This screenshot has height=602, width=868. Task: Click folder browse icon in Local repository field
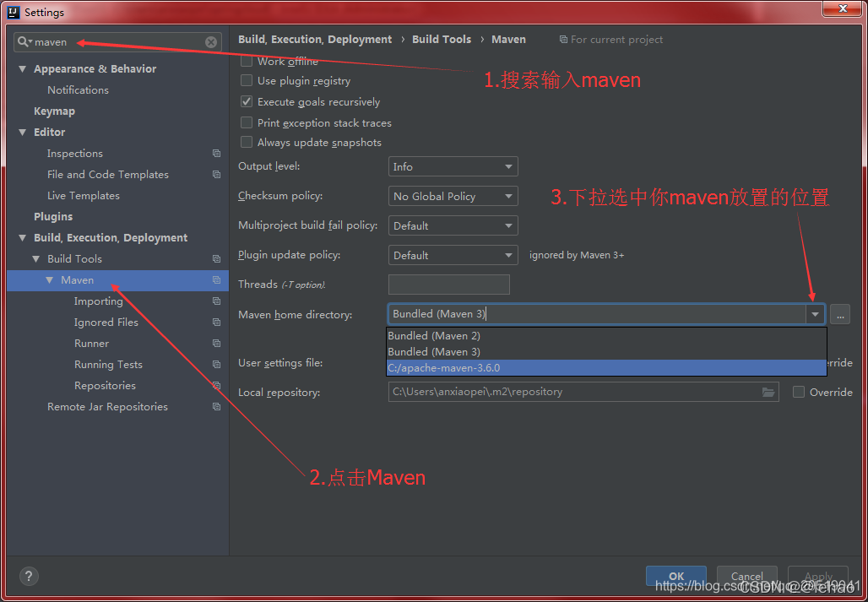pyautogui.click(x=768, y=392)
